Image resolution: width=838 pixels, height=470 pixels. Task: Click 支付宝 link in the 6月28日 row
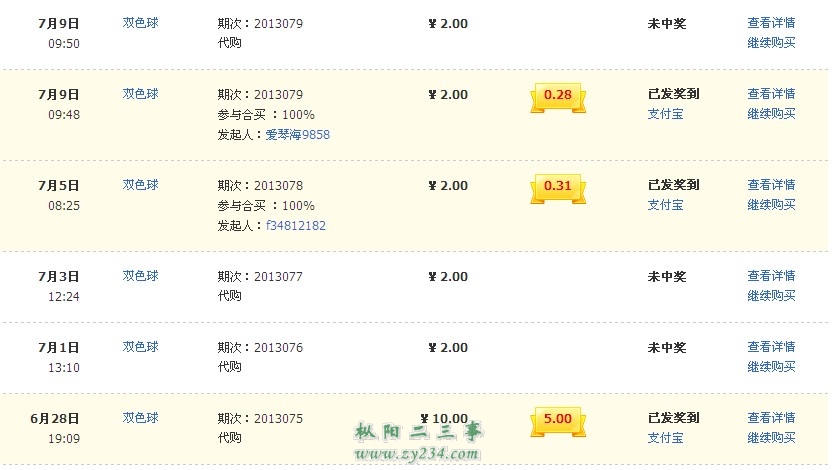point(665,438)
